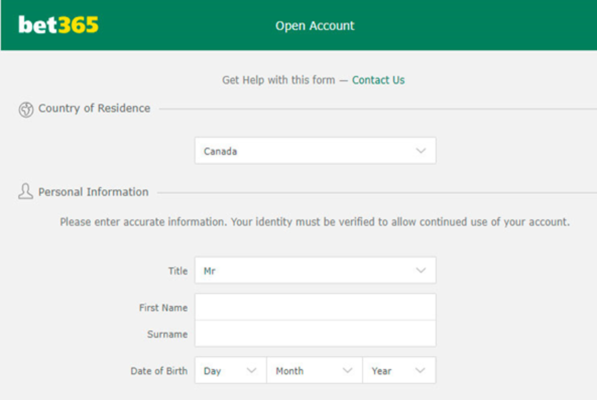Screen dimensions: 597x400
Task: Click the 'Please enter accurate information' notice
Action: 315,222
